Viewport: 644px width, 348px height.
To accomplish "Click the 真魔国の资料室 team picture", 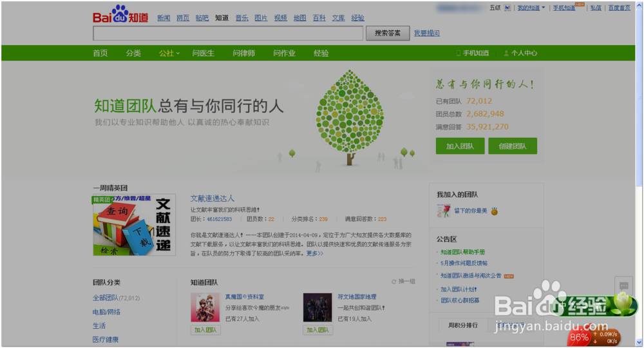I will click(205, 307).
